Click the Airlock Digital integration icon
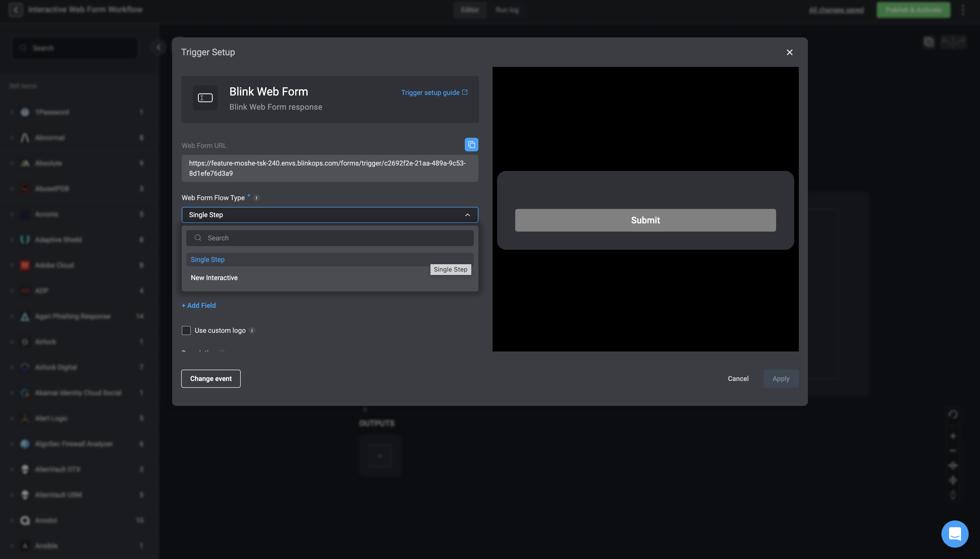This screenshot has height=559, width=980. pyautogui.click(x=25, y=367)
